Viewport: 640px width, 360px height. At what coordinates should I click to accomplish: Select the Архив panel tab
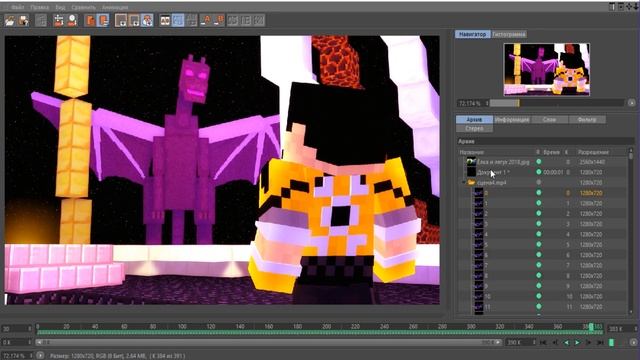click(474, 120)
